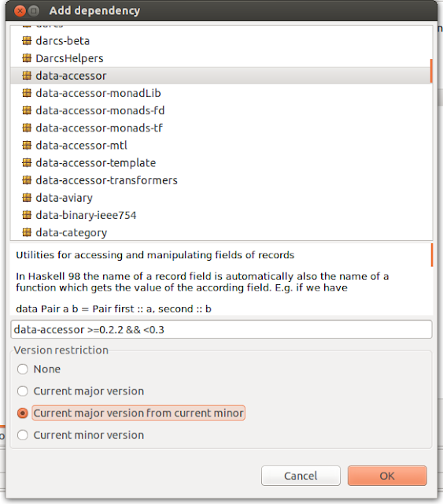Cancel the Add dependency dialog
Image resolution: width=443 pixels, height=504 pixels.
301,476
